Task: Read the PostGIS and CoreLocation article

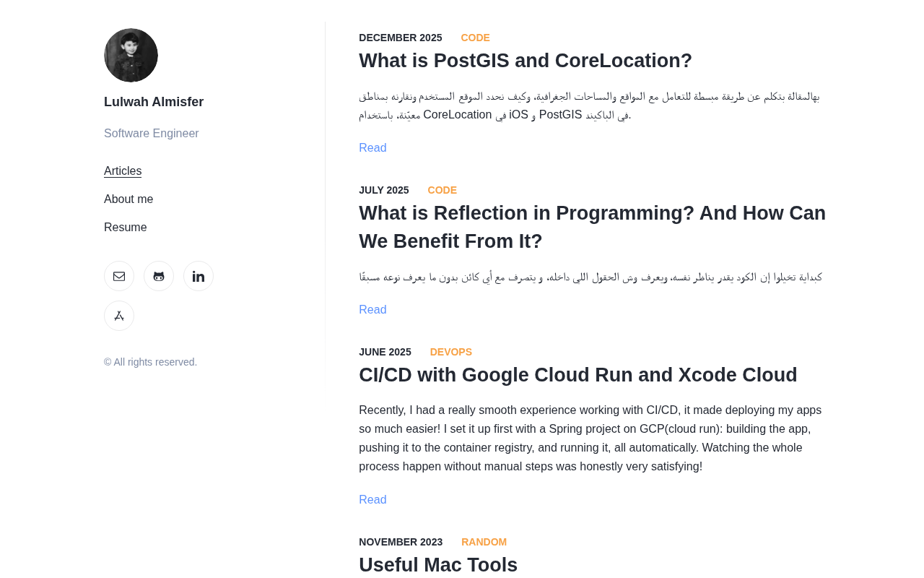Action: click(372, 148)
